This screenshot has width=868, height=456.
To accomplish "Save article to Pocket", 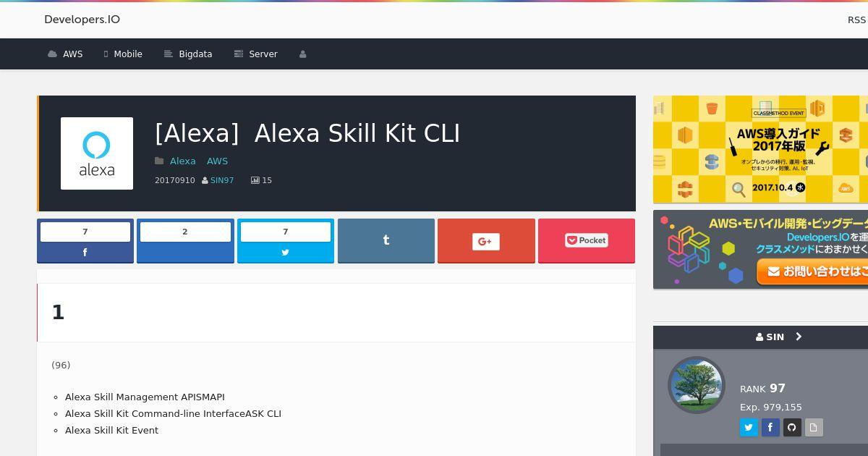I will click(587, 241).
